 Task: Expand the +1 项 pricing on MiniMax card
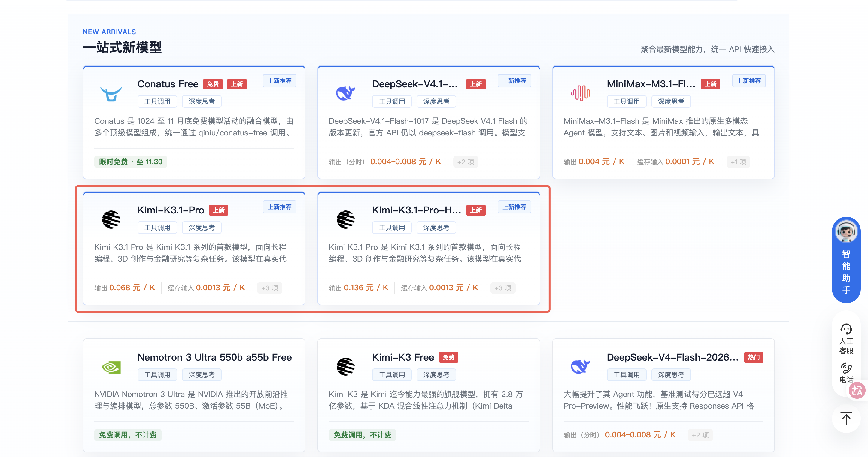pyautogui.click(x=738, y=162)
